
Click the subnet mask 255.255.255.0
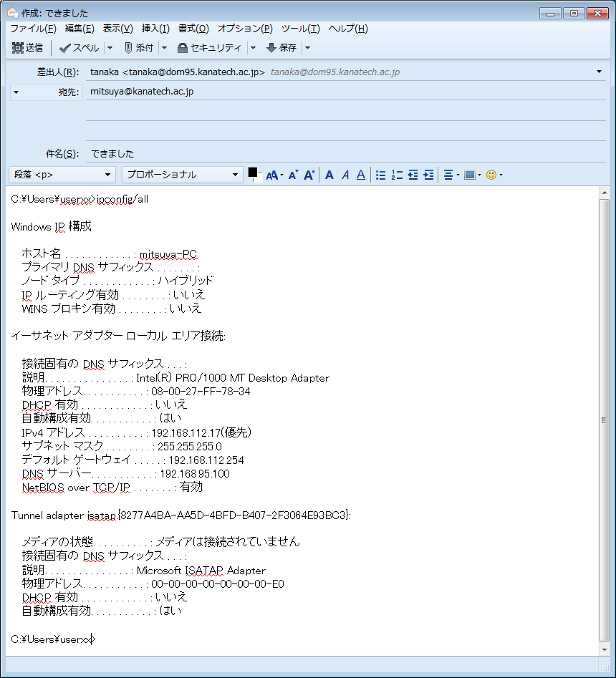[190, 447]
